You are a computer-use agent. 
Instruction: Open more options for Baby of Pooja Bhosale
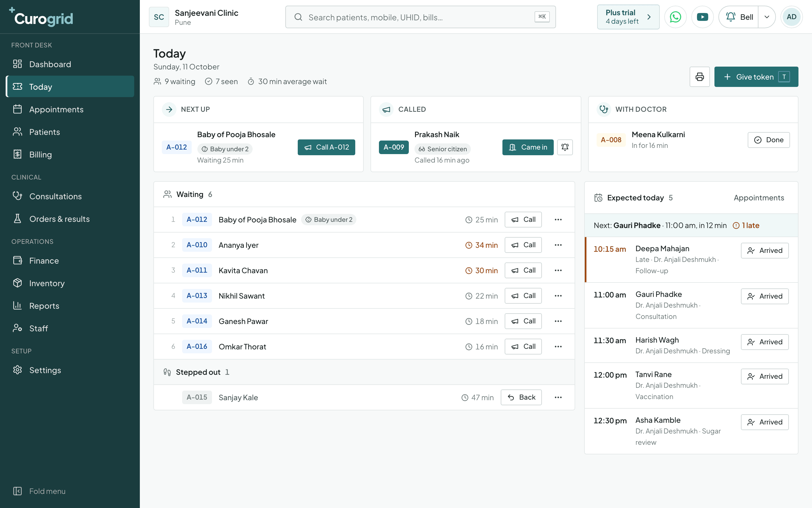click(558, 219)
